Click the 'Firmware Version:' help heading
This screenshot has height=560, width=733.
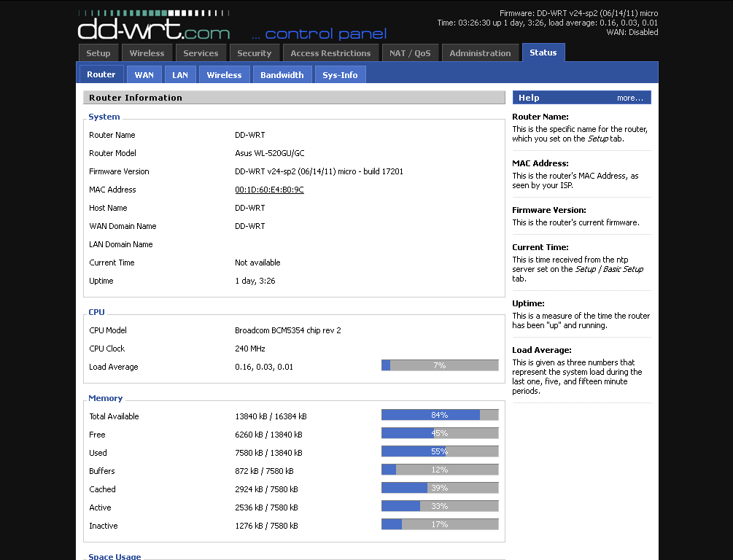(548, 210)
